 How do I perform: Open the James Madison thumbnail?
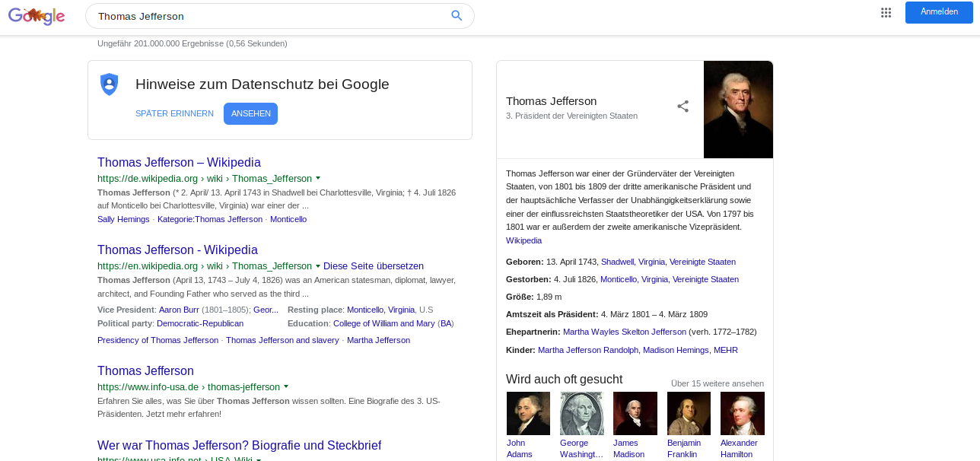click(635, 413)
